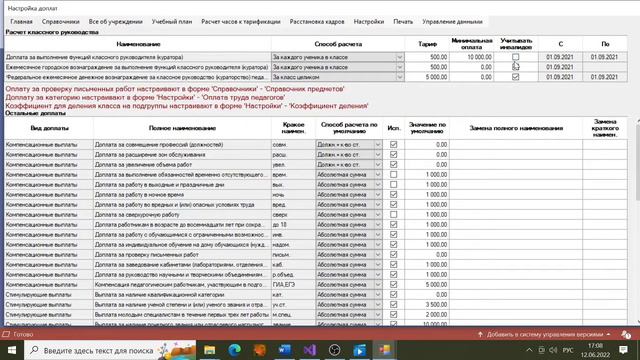Open 'За класс целиком' dropdown in Федеральное row
640x360 pixels.
click(400, 77)
